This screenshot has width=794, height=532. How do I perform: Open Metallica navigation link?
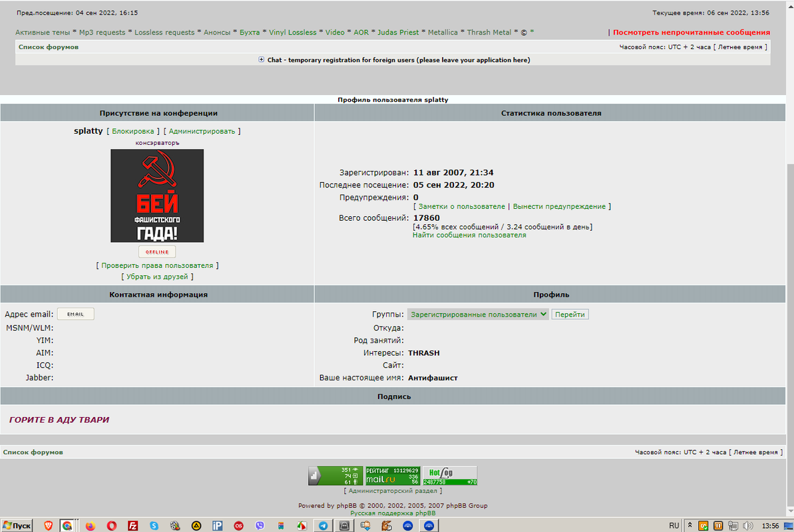tap(443, 33)
